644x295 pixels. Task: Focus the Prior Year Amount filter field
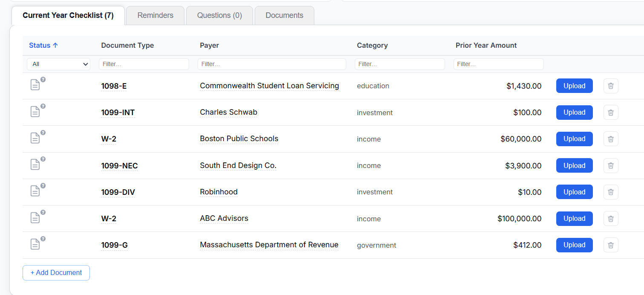[x=499, y=64]
